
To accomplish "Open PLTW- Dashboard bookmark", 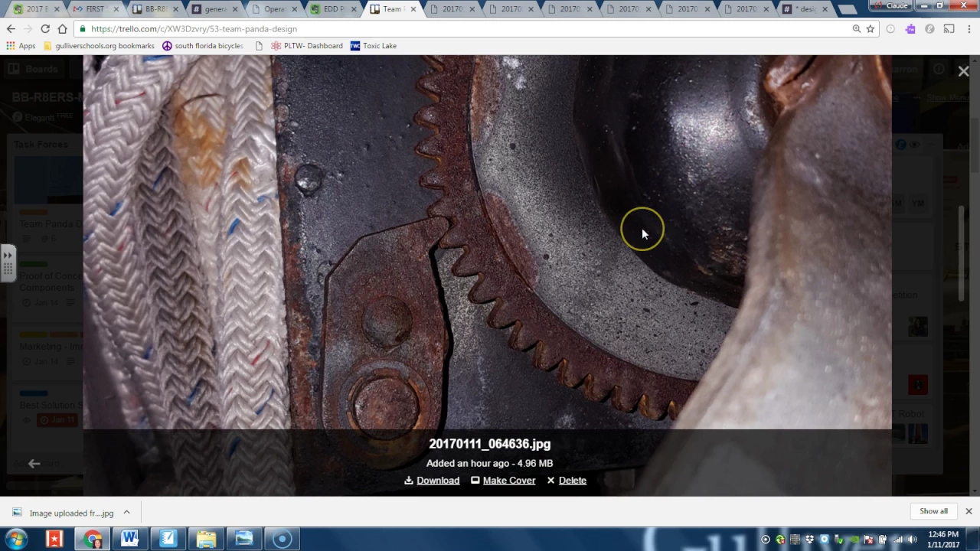I will (x=307, y=46).
